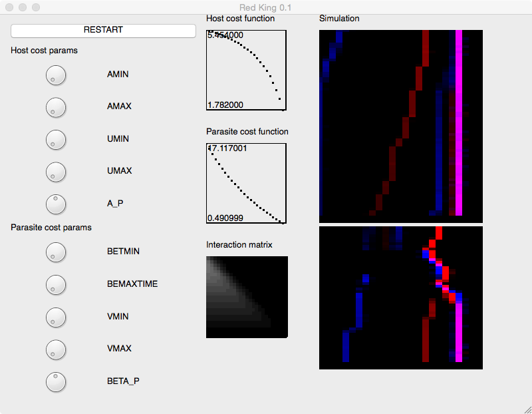This screenshot has height=414, width=532.
Task: Click the RESTART button
Action: (103, 31)
